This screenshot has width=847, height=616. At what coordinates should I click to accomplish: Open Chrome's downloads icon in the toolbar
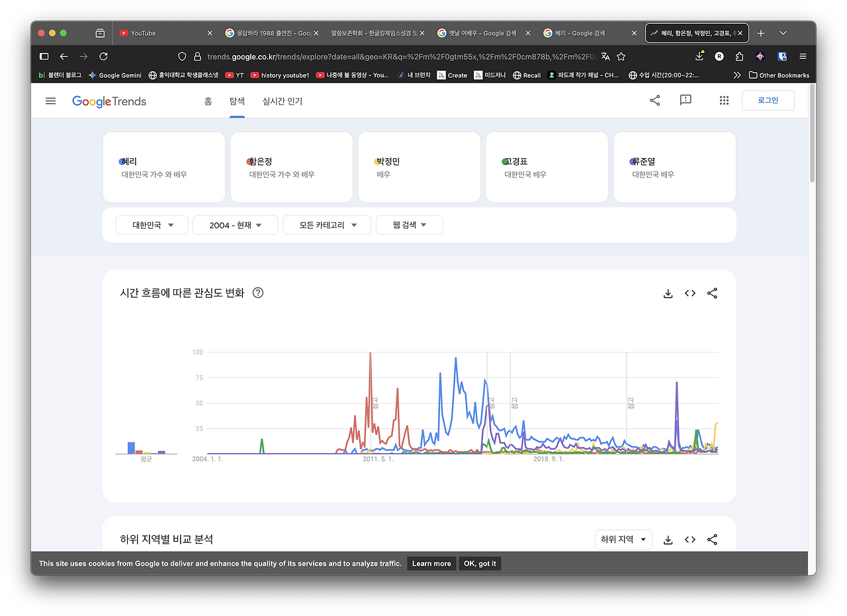[699, 56]
